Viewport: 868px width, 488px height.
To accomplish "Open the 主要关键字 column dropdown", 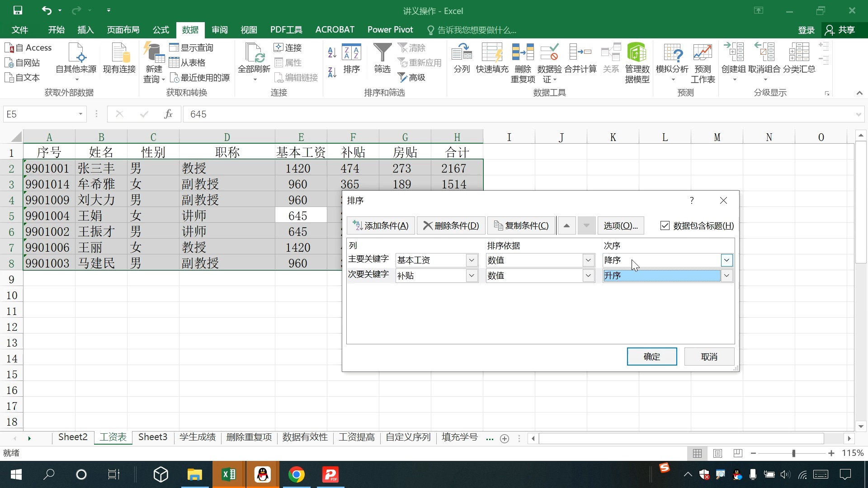I will click(472, 260).
